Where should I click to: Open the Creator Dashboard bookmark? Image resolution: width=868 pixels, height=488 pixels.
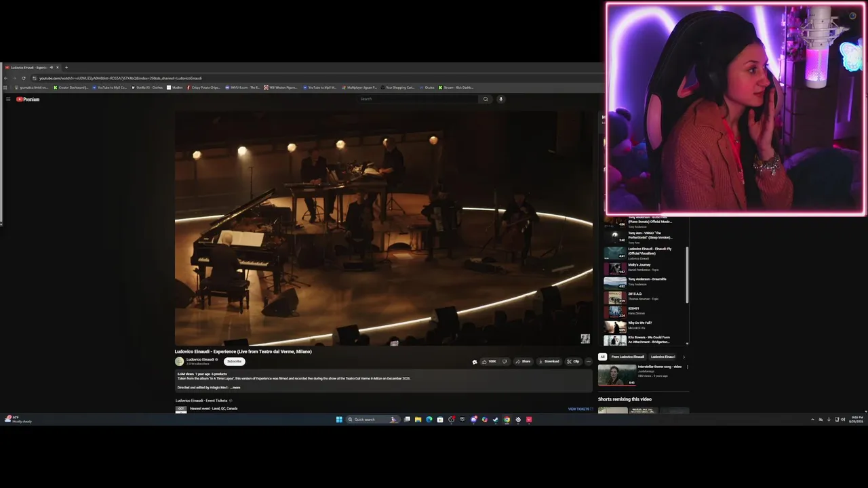click(x=71, y=87)
